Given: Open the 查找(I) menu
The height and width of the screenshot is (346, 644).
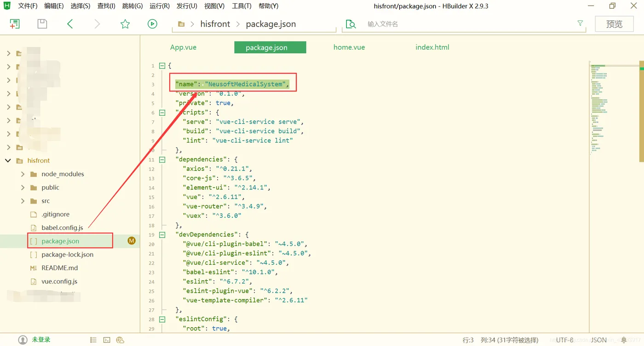Looking at the screenshot, I should click(x=106, y=6).
